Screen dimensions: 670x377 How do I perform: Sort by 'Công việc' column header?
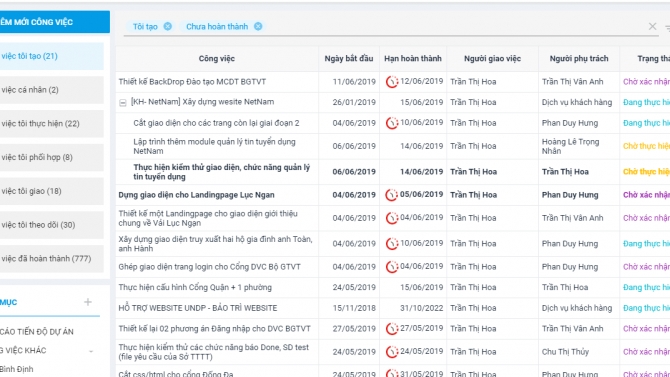pos(217,59)
